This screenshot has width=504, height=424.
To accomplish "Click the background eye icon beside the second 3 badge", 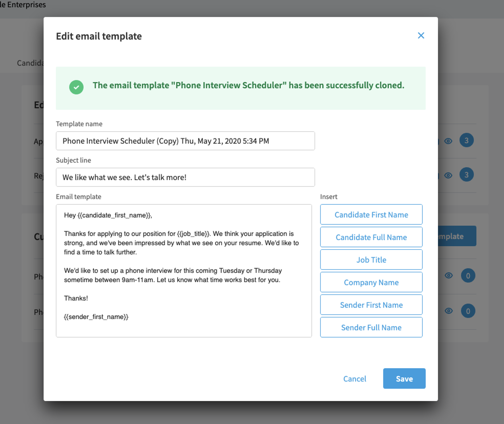I will click(448, 175).
